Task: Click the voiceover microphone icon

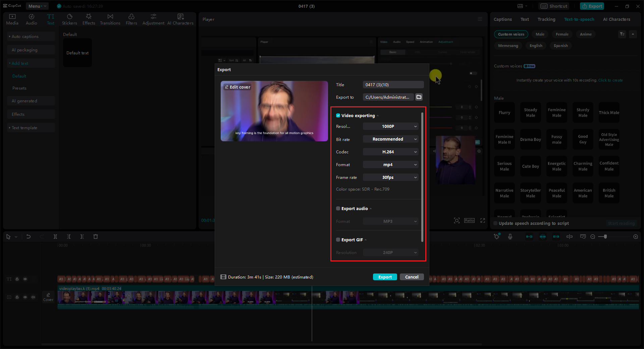Action: tap(510, 237)
